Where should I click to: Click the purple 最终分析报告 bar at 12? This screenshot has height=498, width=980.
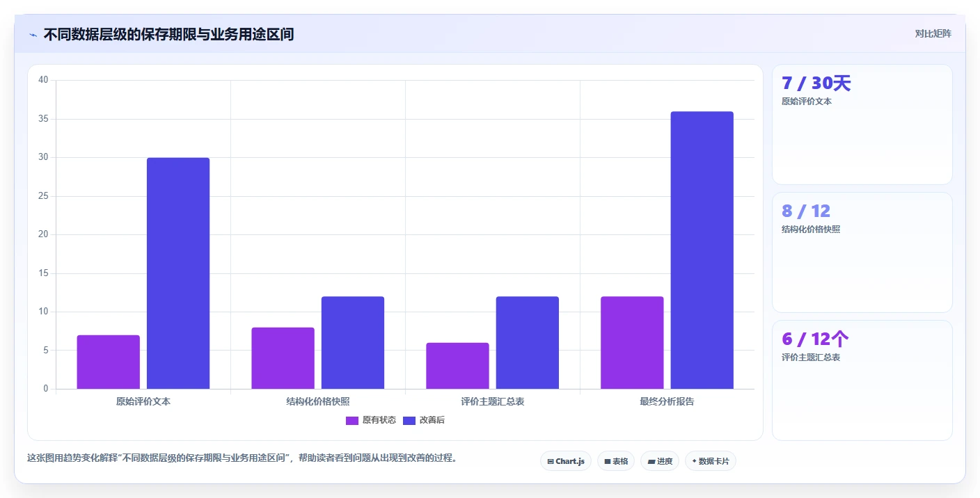(633, 343)
